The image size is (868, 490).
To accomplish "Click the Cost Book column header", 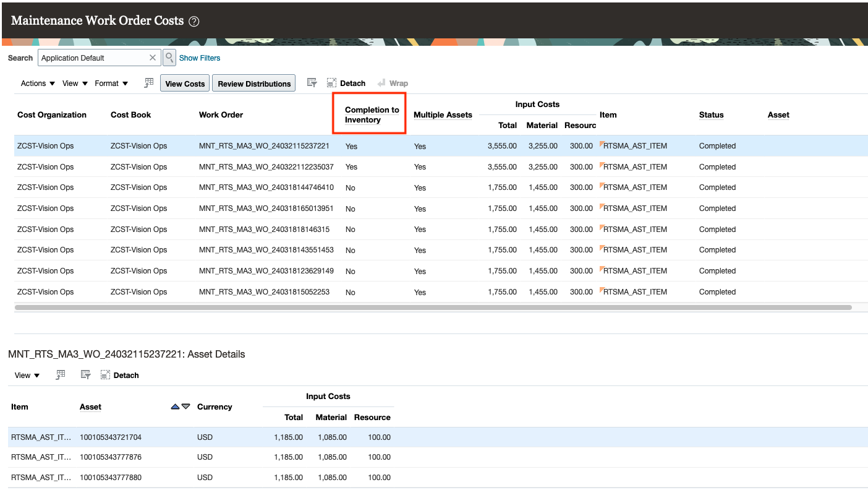I will (x=131, y=114).
